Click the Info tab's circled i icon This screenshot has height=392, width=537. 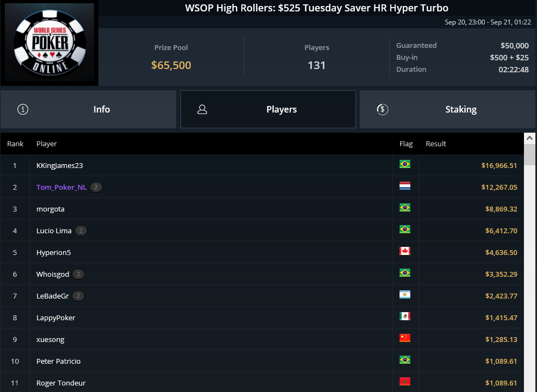coord(23,109)
